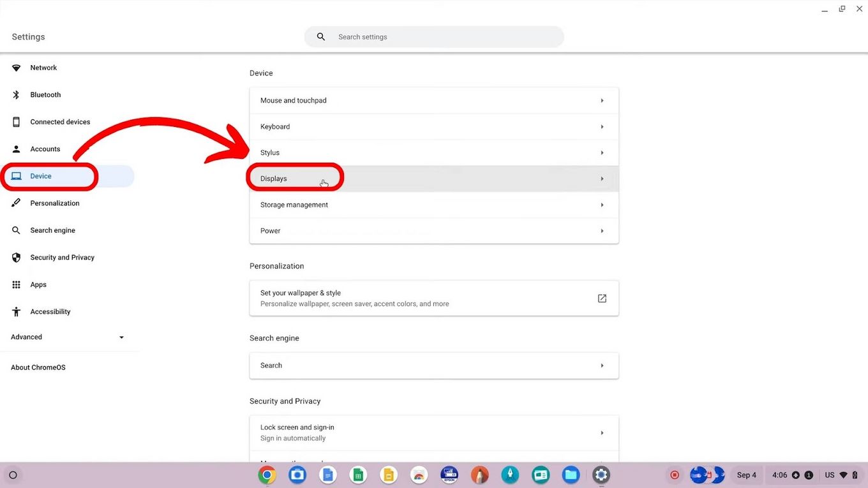
Task: Launch the Epson iProjection app
Action: (x=449, y=475)
